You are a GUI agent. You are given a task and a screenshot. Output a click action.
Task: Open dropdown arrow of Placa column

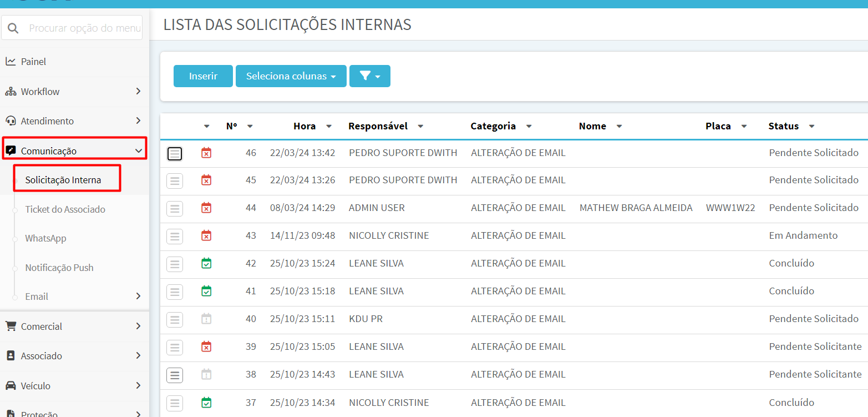click(744, 127)
